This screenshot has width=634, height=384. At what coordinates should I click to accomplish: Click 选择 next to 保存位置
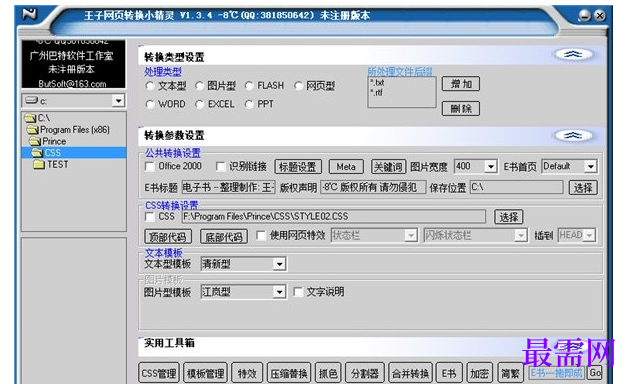pyautogui.click(x=583, y=188)
